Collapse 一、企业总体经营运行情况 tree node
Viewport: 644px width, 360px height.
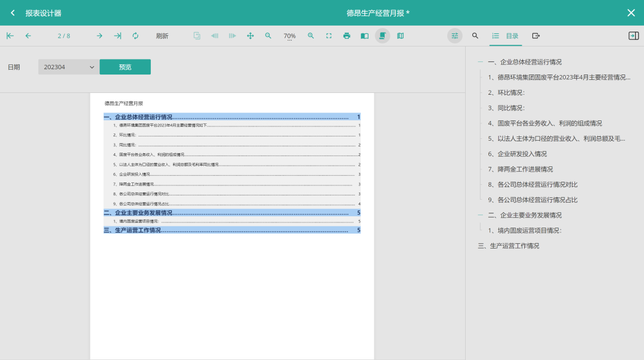(x=481, y=62)
